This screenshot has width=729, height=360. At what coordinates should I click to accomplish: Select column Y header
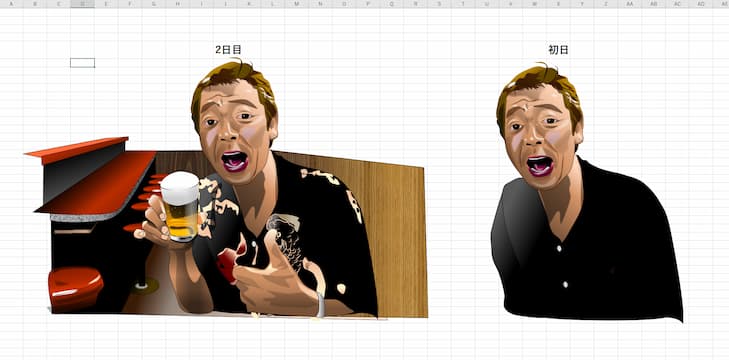point(582,4)
